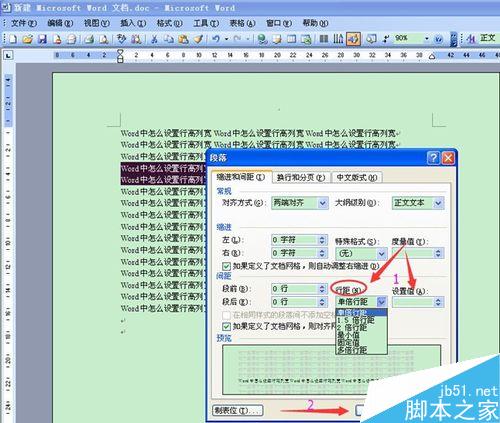Click the Document Map icon
The width and height of the screenshot is (500, 423).
point(371,39)
